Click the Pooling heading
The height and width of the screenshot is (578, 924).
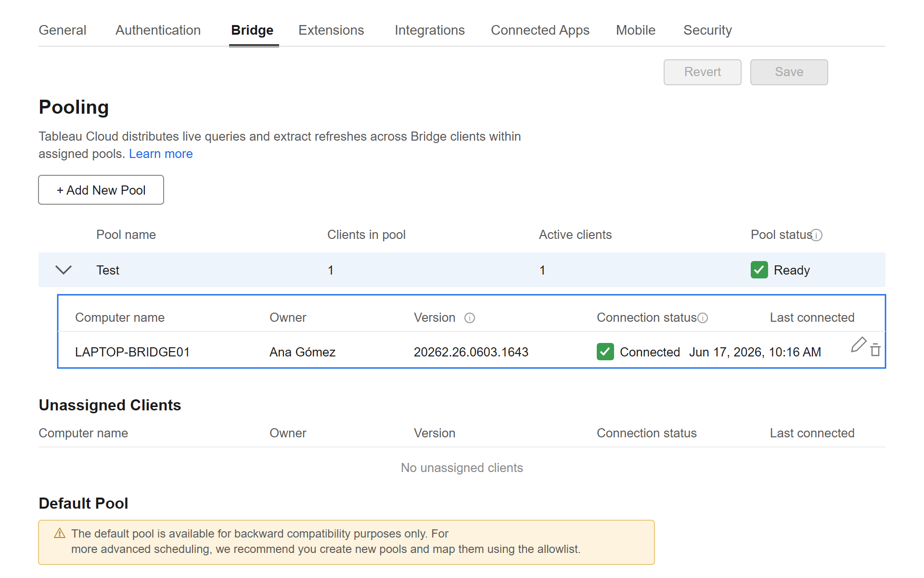[74, 107]
